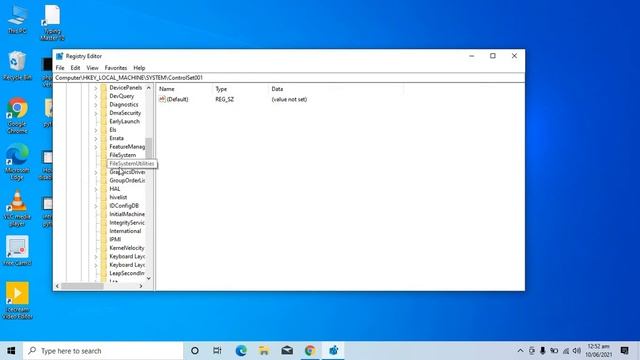This screenshot has height=360, width=640.
Task: Select the Free Cam desktop shortcut
Action: click(17, 251)
